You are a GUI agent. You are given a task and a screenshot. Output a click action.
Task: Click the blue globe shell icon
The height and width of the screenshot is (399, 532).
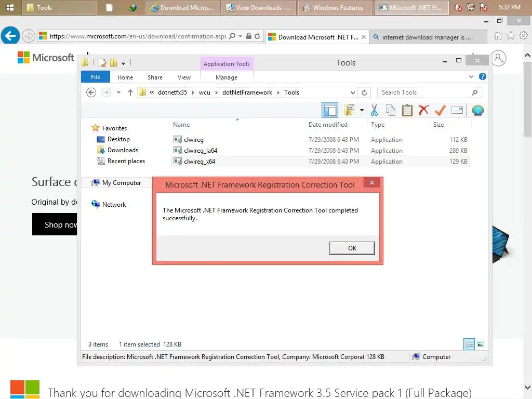tap(478, 110)
